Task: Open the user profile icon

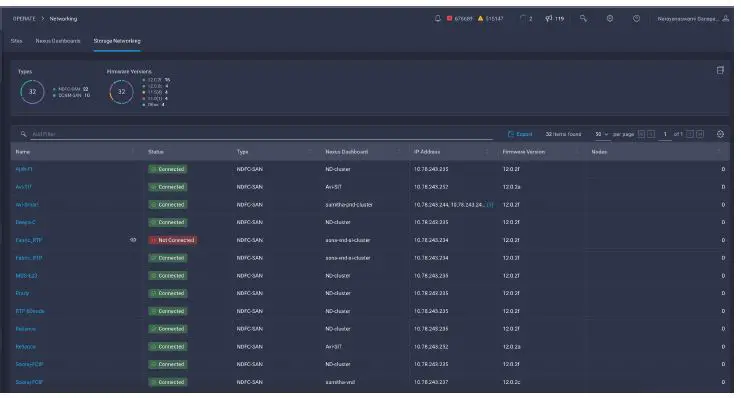Action: (725, 18)
